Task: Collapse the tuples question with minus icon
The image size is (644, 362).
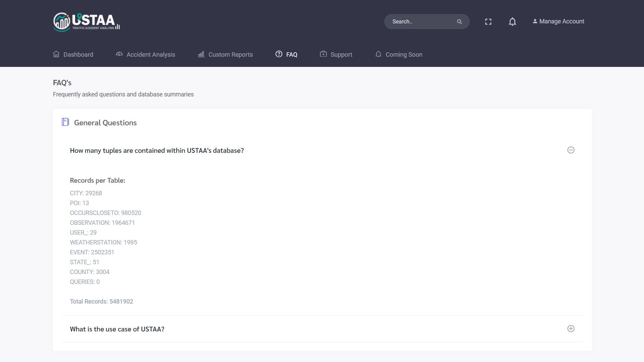Action: point(571,150)
